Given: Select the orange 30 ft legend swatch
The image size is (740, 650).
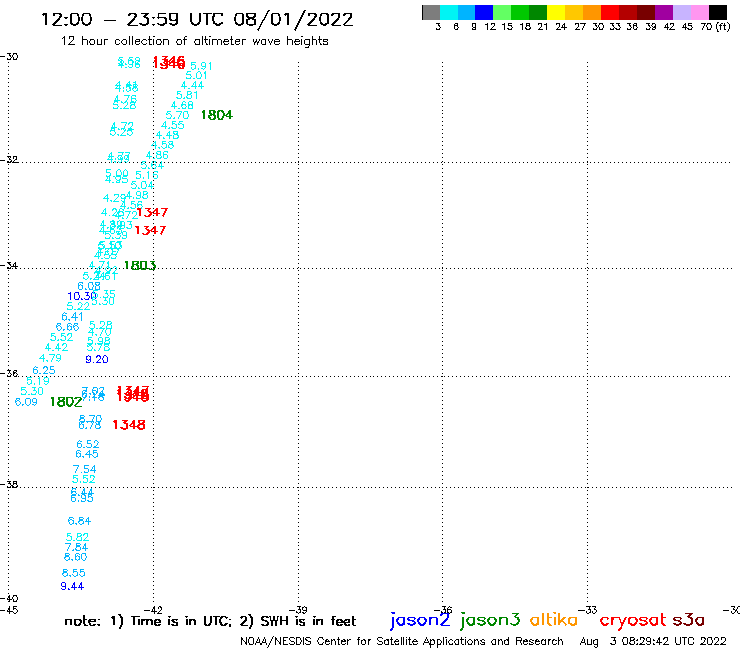Looking at the screenshot, I should tap(592, 12).
